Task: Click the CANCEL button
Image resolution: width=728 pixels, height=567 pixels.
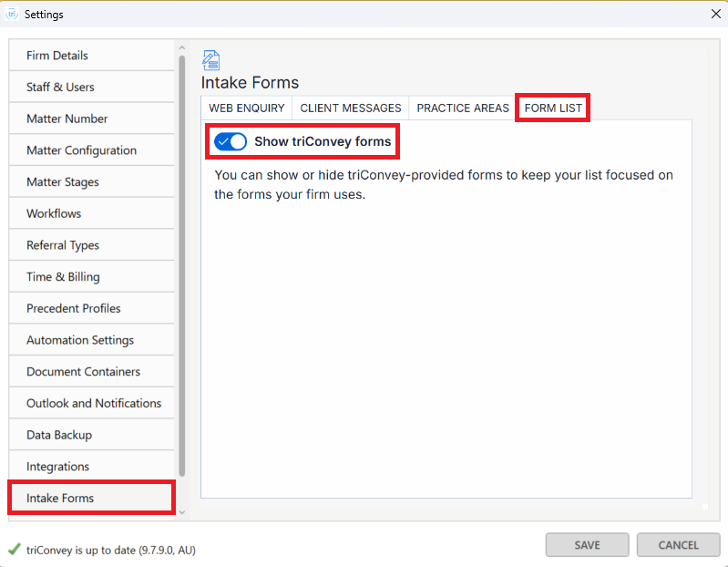Action: [678, 545]
